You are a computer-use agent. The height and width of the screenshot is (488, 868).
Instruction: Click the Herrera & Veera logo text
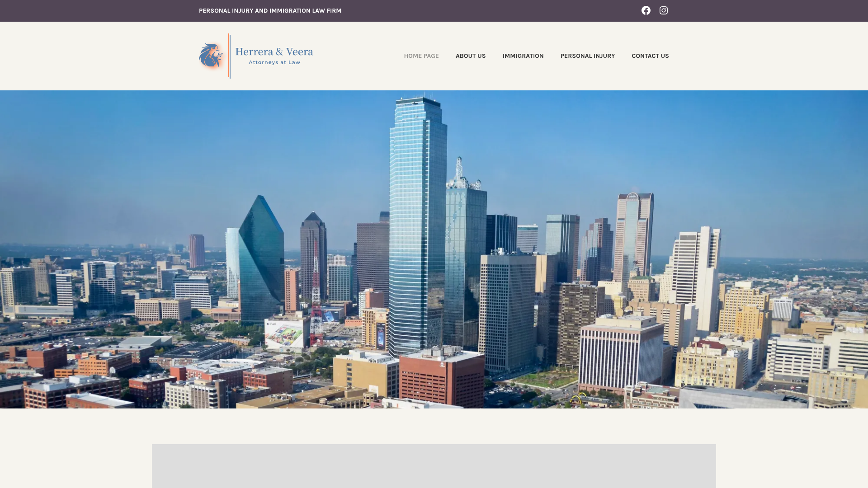point(274,52)
